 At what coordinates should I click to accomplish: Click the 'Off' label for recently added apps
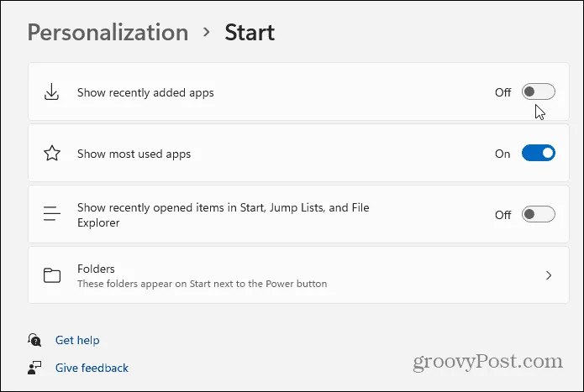point(502,92)
